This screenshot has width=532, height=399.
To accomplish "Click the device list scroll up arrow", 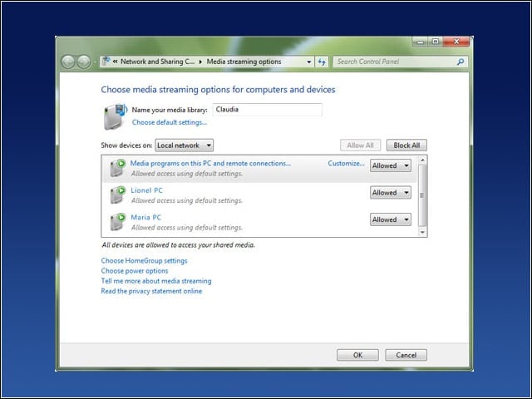I will pyautogui.click(x=422, y=160).
